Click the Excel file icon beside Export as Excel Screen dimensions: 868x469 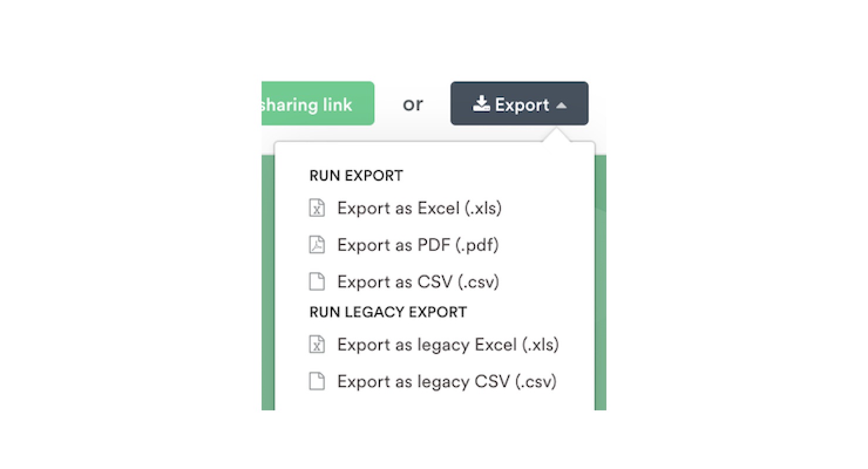pos(317,208)
